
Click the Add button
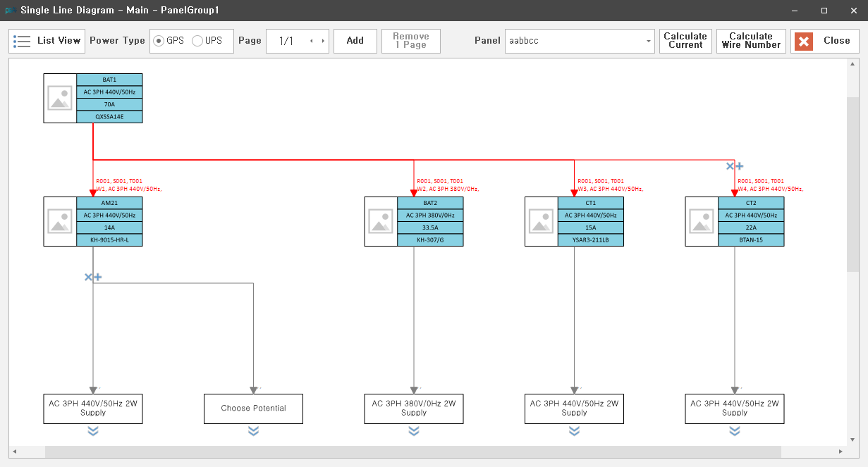[x=355, y=41]
